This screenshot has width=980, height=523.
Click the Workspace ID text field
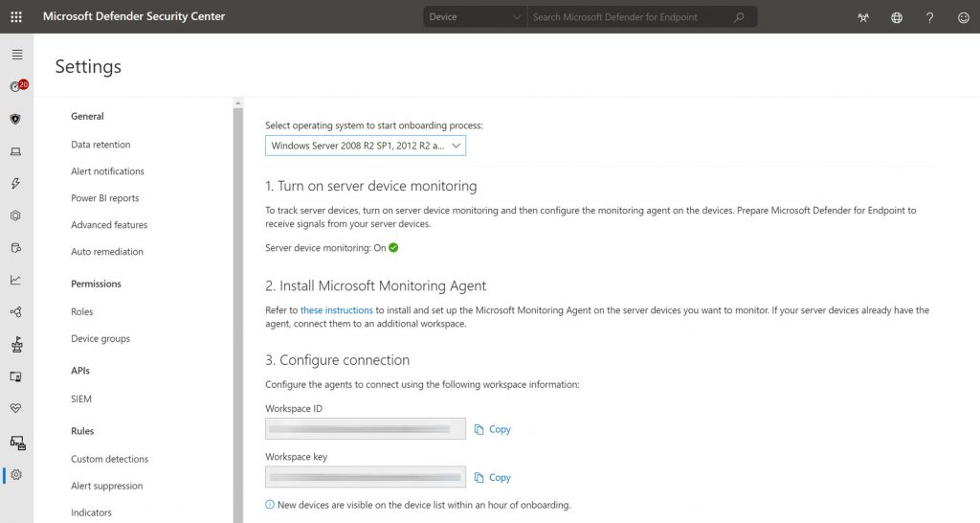(x=366, y=429)
